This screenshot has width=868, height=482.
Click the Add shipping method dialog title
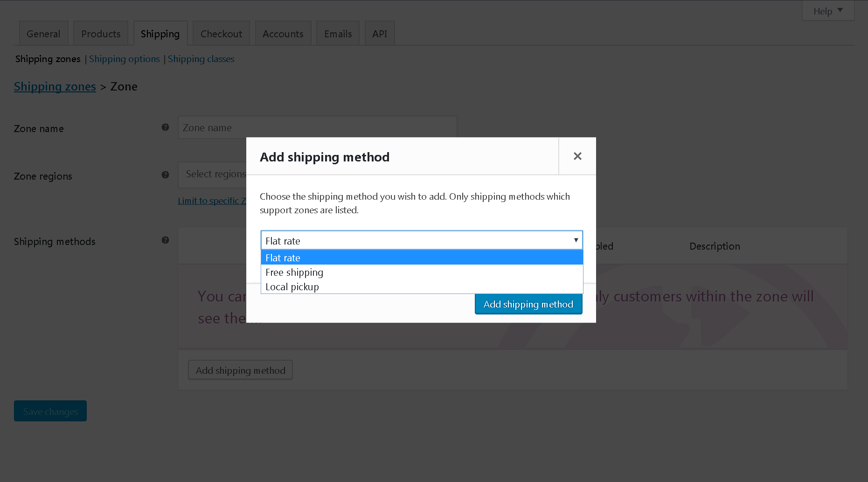coord(325,157)
